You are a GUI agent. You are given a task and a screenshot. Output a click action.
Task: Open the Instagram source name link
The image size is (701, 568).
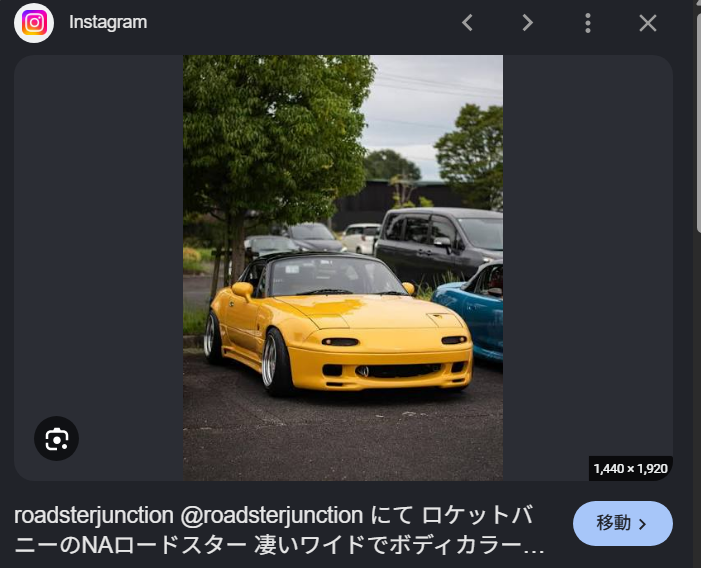(108, 22)
